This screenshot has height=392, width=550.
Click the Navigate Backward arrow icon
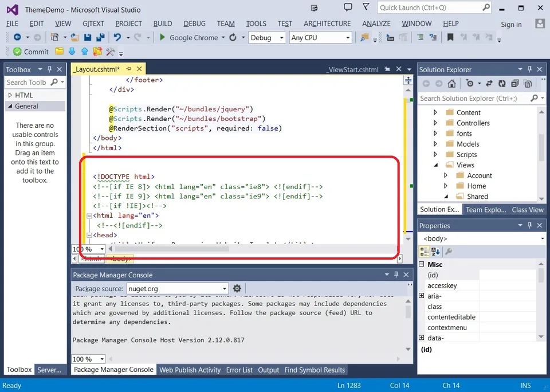tap(17, 37)
